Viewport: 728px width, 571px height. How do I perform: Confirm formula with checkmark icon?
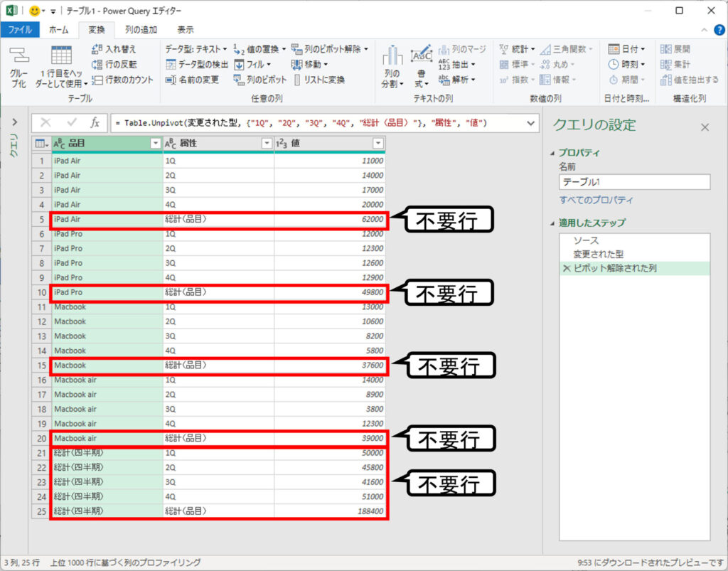point(72,122)
